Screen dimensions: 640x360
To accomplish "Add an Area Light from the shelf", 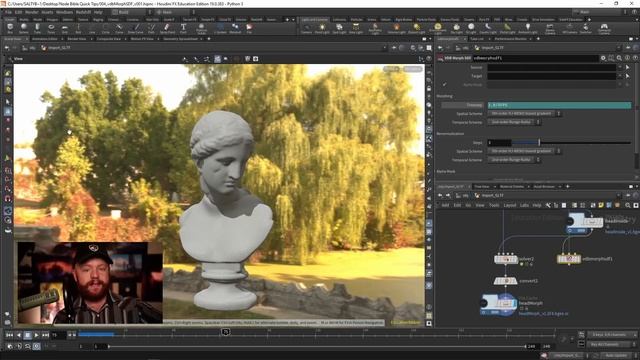I will tap(356, 29).
